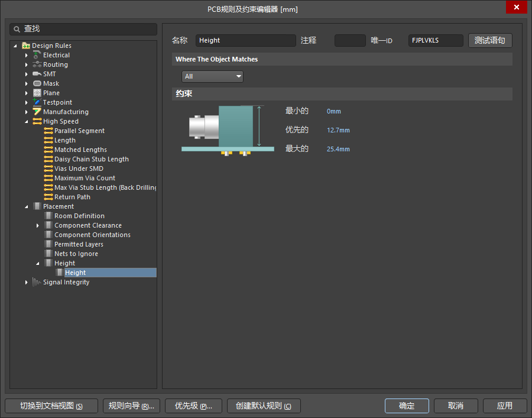The image size is (532, 418).
Task: Open the Where The Object Matches dropdown
Action: [212, 76]
